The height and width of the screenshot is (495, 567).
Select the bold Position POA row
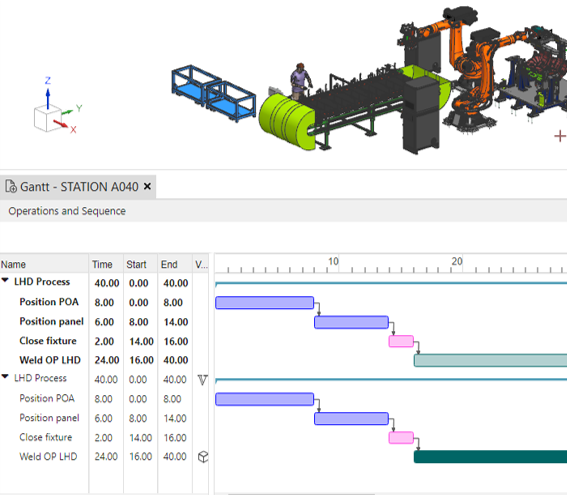click(x=49, y=302)
